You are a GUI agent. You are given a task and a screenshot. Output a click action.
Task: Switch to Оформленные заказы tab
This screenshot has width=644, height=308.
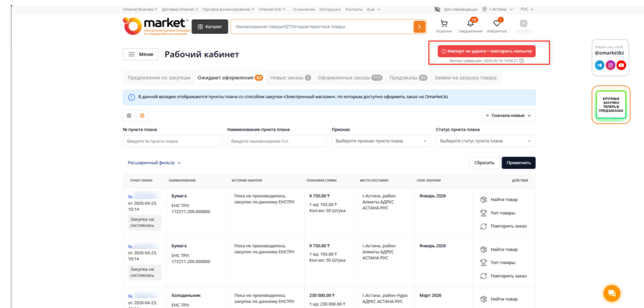point(350,78)
